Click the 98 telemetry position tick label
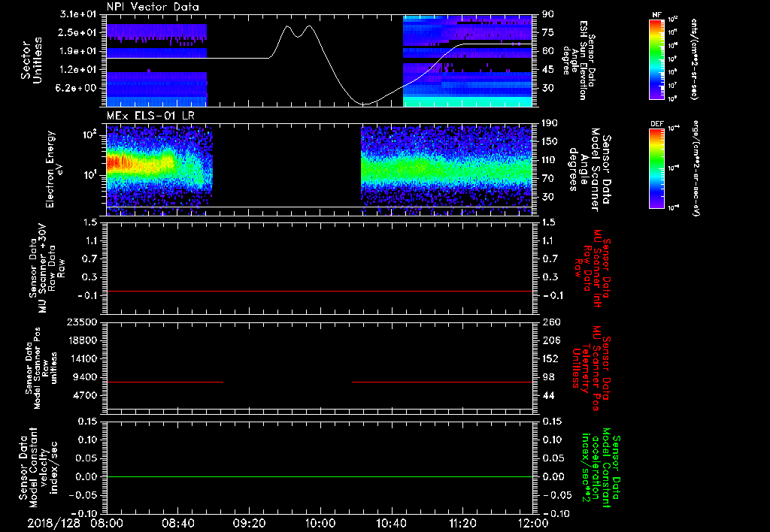This screenshot has height=532, width=770. (x=548, y=377)
